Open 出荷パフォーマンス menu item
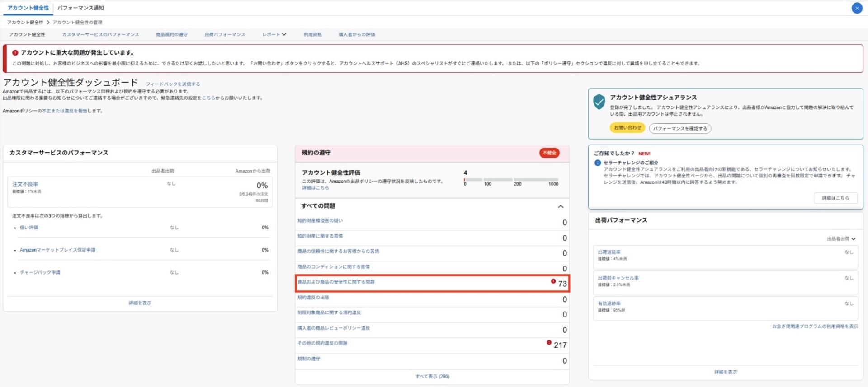The height and width of the screenshot is (387, 868). click(225, 34)
